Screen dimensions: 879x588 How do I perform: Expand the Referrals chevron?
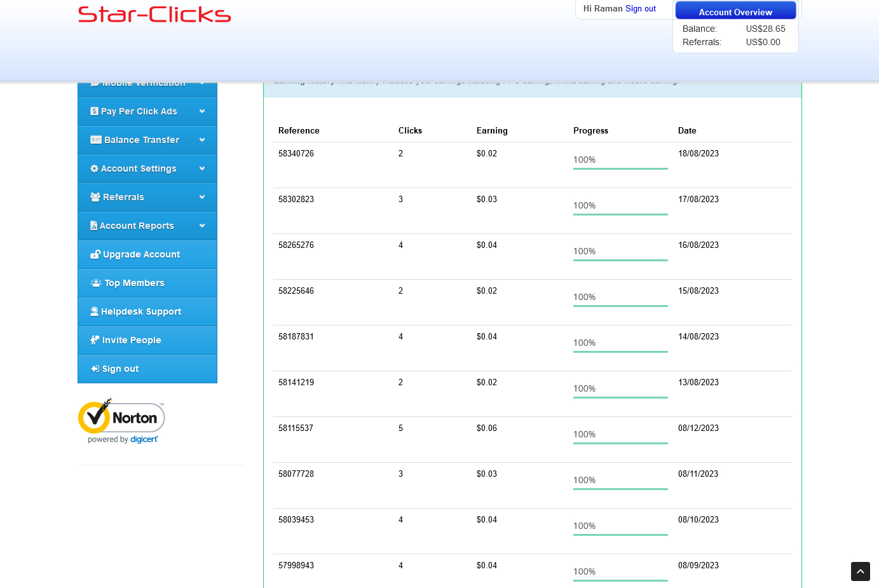[x=202, y=197]
